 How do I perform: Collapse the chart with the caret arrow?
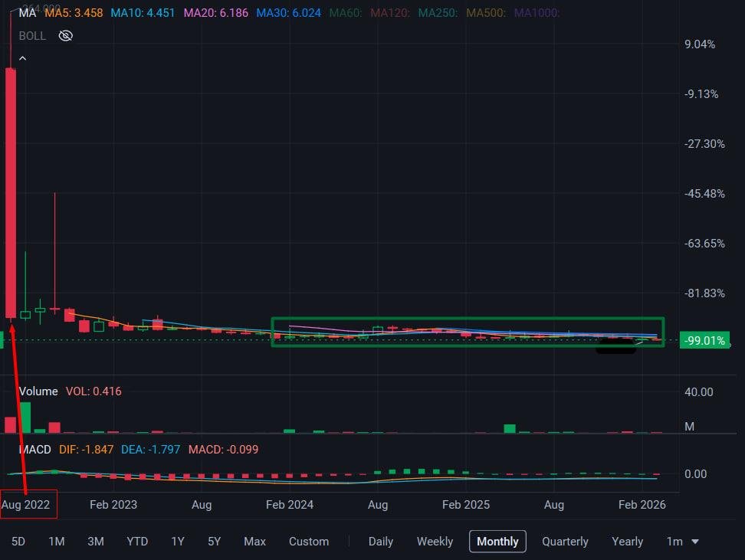click(22, 57)
